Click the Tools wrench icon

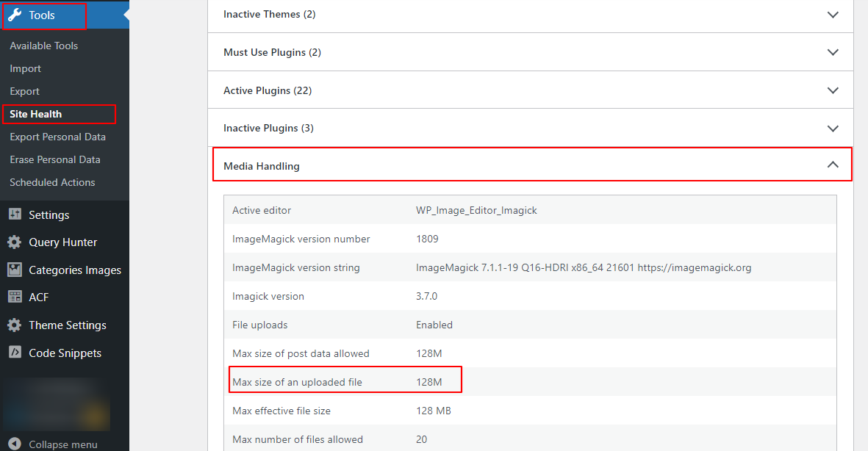coord(15,15)
